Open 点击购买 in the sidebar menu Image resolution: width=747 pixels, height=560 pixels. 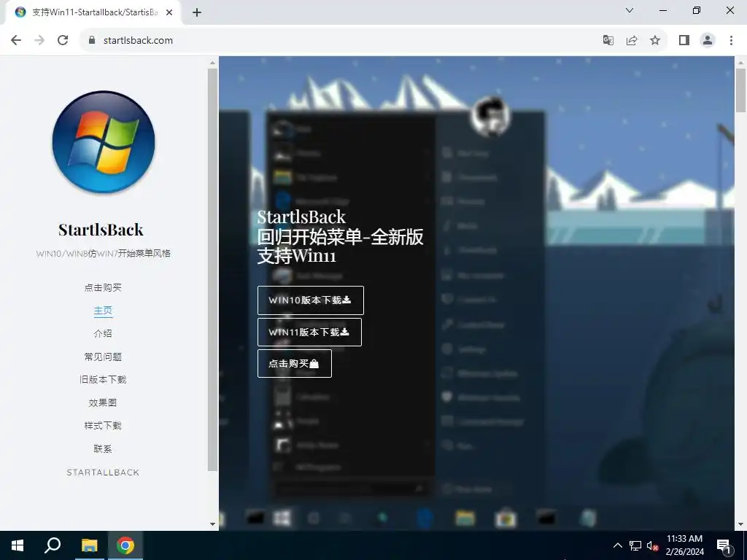pyautogui.click(x=103, y=287)
